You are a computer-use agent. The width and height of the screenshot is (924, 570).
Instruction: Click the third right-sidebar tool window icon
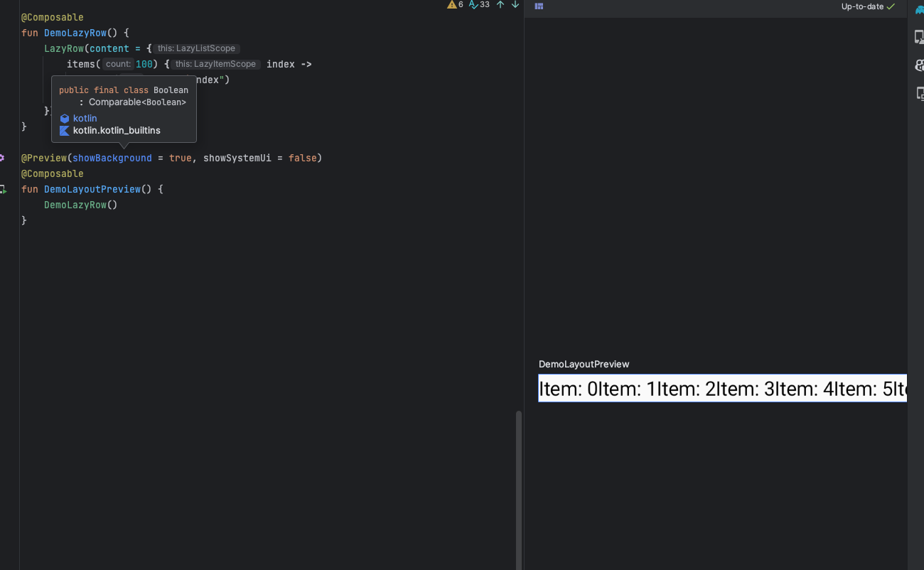click(919, 65)
